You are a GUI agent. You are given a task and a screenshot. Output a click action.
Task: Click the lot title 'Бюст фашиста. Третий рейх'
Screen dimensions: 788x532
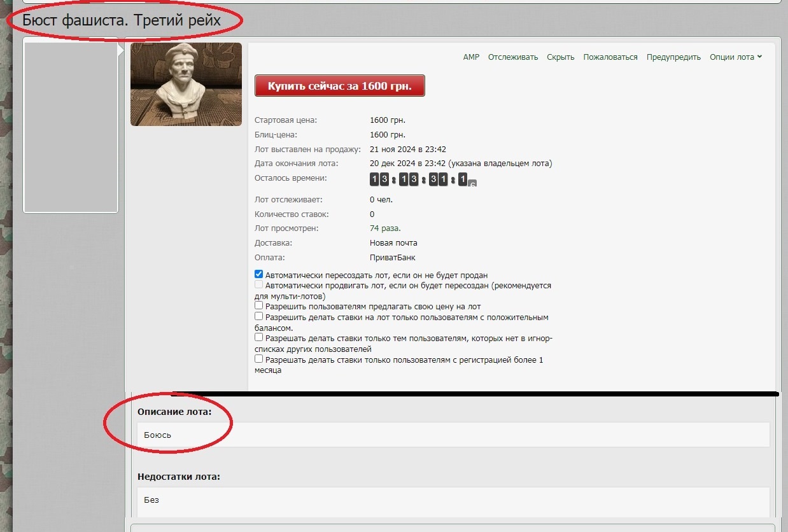pos(122,20)
